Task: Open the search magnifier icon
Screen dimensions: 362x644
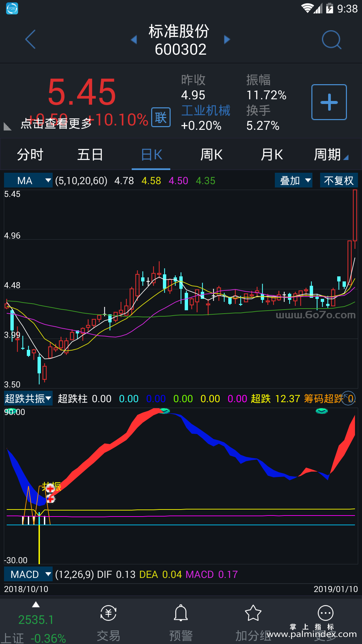Action: 331,40
